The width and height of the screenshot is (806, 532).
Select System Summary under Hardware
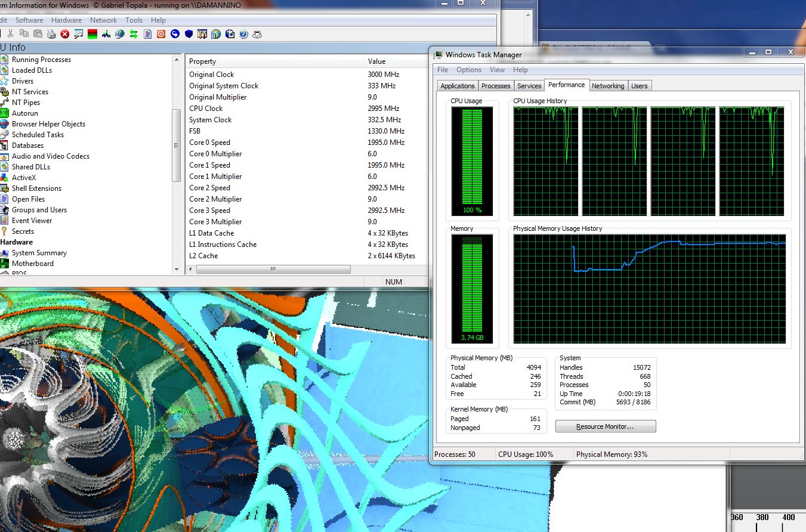coord(39,253)
